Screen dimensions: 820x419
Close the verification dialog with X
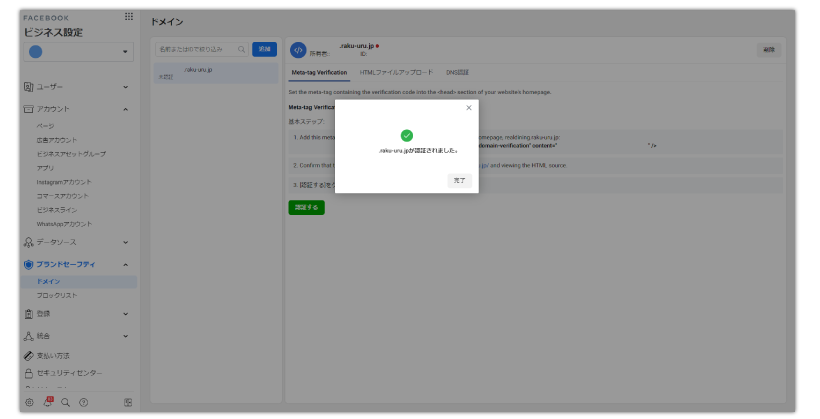pyautogui.click(x=469, y=108)
